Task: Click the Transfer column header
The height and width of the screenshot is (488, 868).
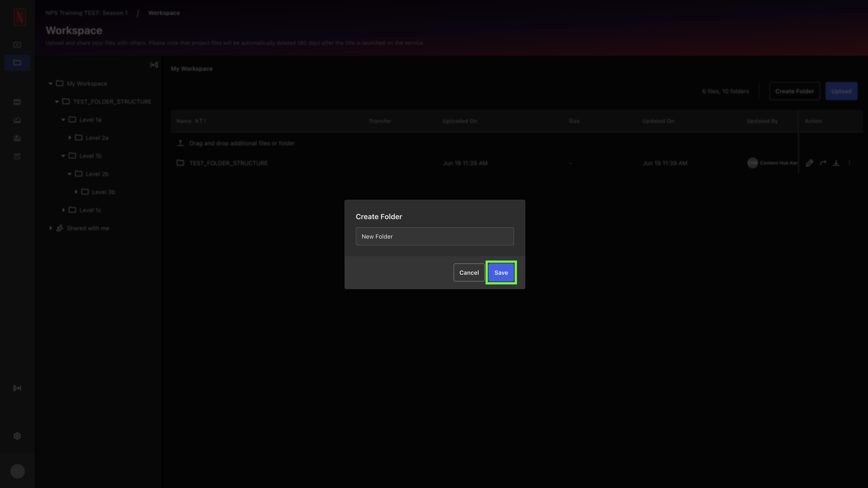Action: coord(380,121)
